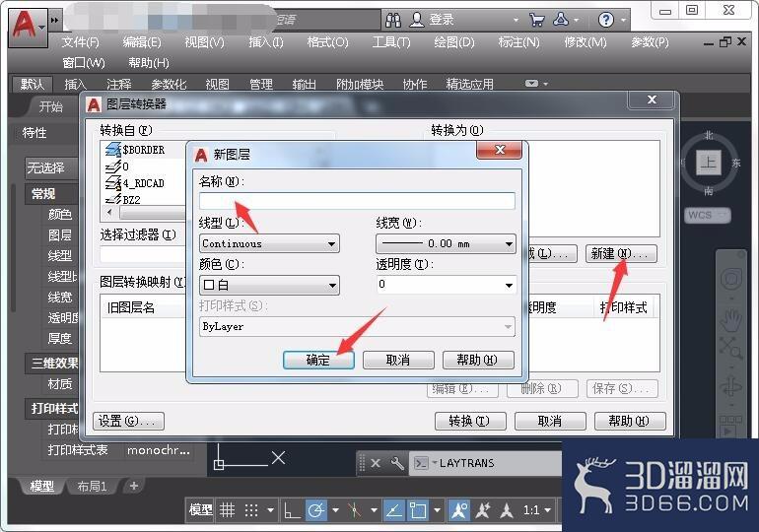Click the command line wrench icon

(397, 463)
